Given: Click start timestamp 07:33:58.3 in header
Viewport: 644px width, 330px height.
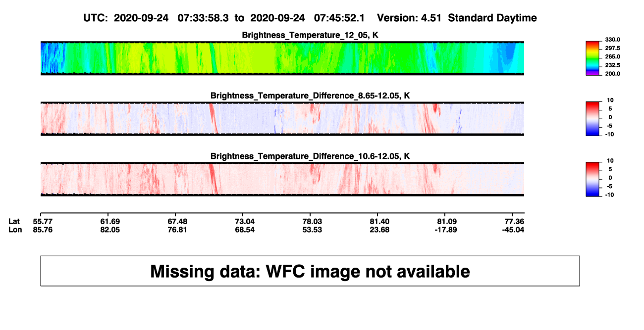Looking at the screenshot, I should point(203,18).
